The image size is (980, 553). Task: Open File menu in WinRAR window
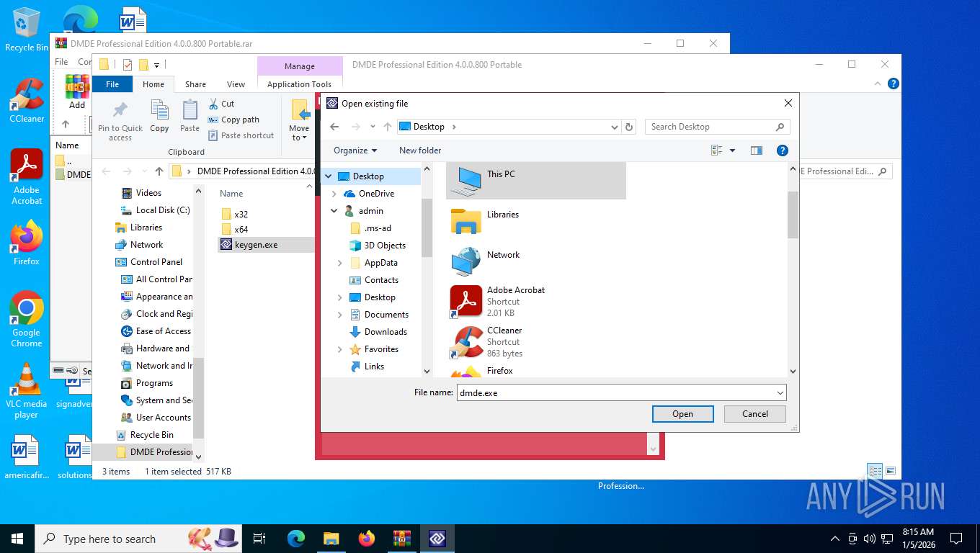click(x=61, y=62)
